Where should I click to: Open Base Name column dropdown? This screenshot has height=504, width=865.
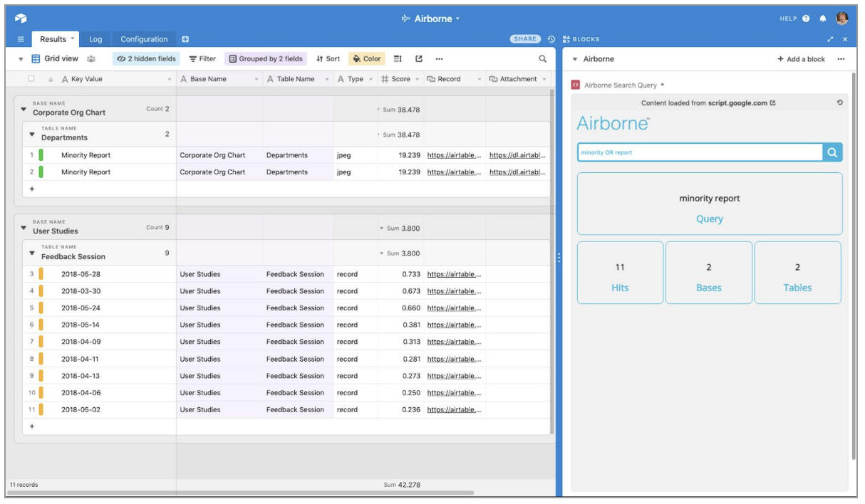(x=257, y=79)
